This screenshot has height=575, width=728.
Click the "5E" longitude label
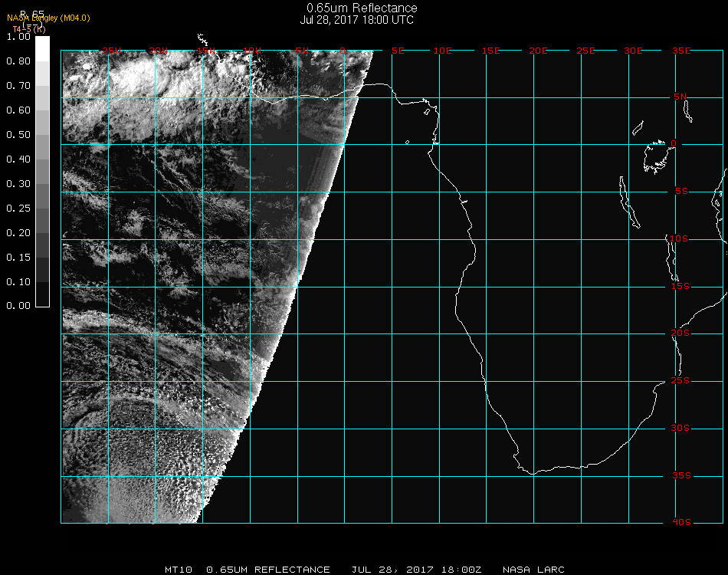click(x=398, y=51)
